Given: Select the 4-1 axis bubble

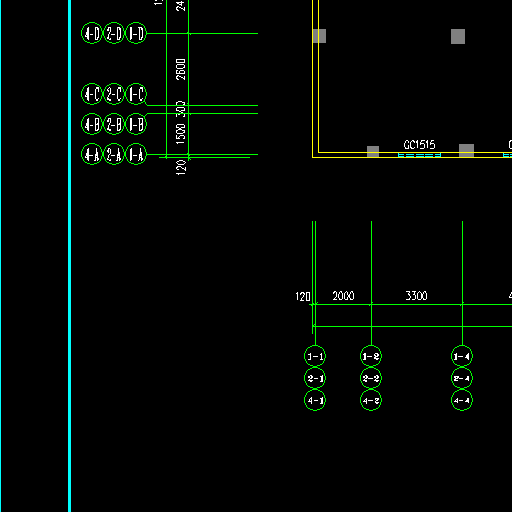Looking at the screenshot, I should [x=315, y=400].
